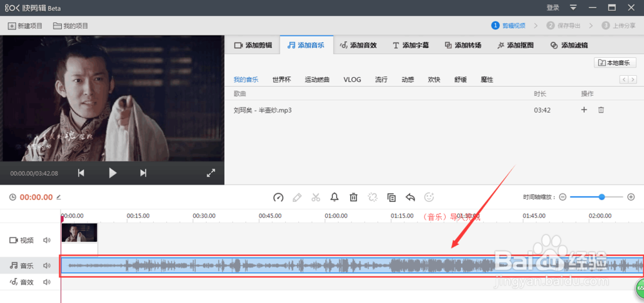The width and height of the screenshot is (644, 303).
Task: Open the title bar dropdown menu arrow
Action: (x=573, y=7)
